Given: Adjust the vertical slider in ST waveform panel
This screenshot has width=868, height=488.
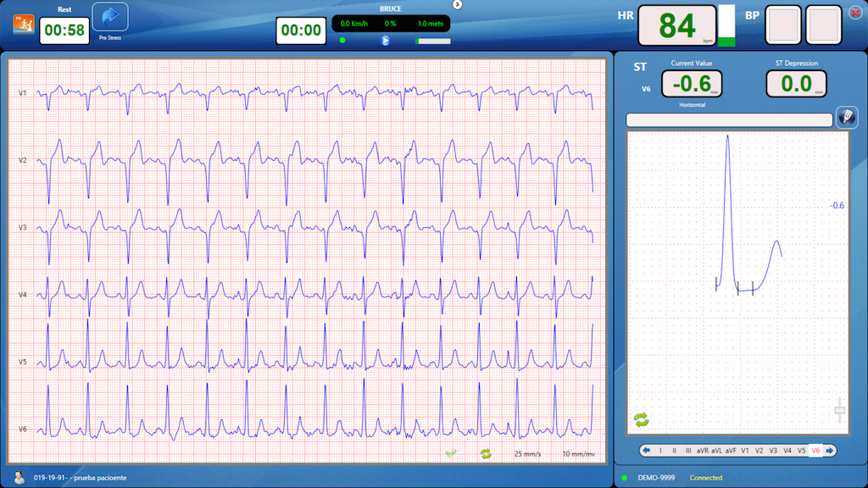Looking at the screenshot, I should pos(840,411).
